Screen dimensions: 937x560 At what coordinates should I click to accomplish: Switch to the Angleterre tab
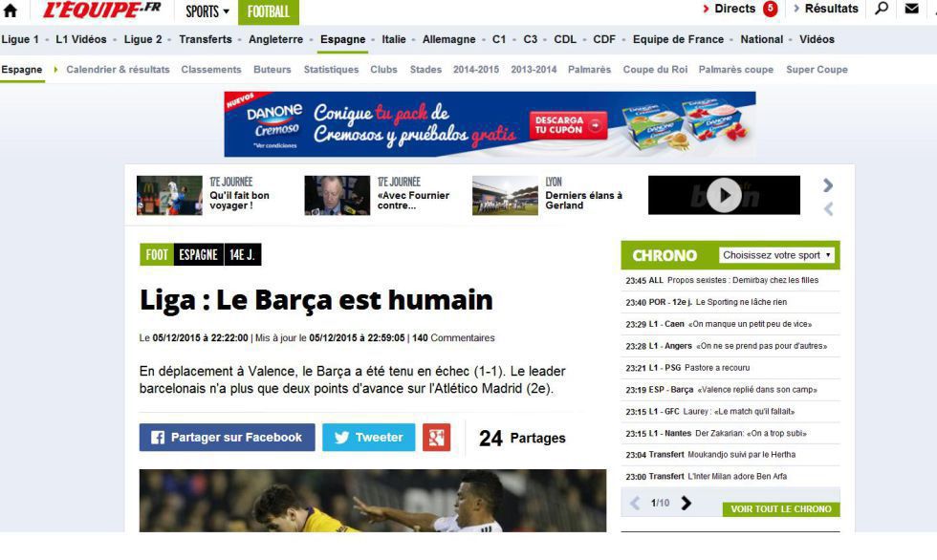(x=275, y=39)
